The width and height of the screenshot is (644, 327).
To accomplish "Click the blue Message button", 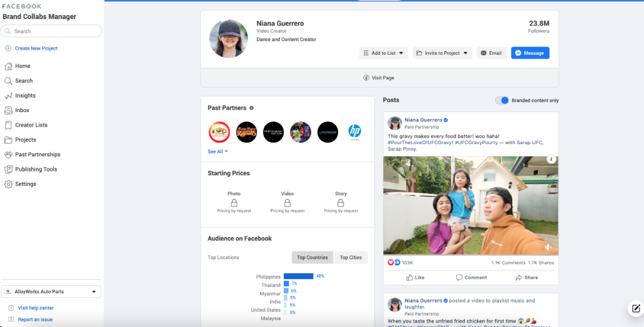I will point(530,53).
